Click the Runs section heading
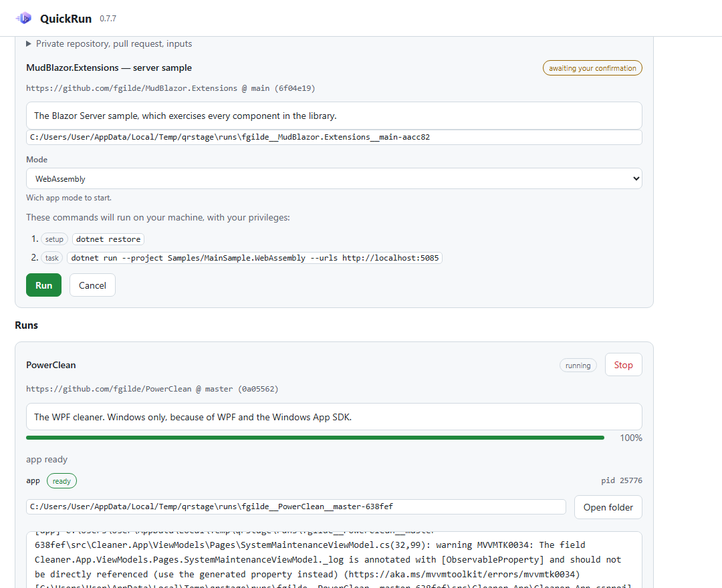The width and height of the screenshot is (722, 588). [x=26, y=325]
